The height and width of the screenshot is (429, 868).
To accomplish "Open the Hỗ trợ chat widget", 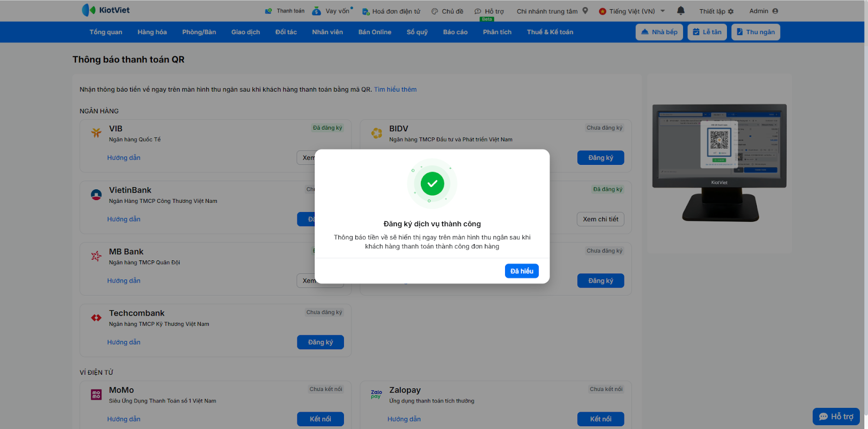I will (x=836, y=417).
